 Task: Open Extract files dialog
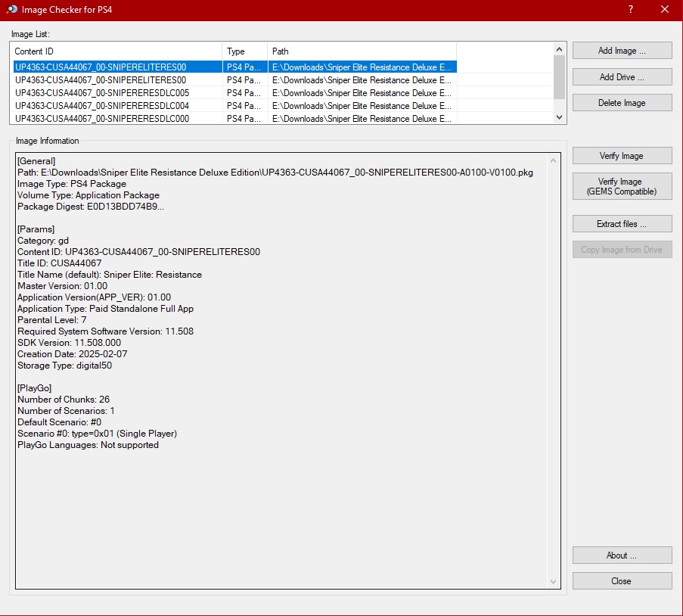622,224
